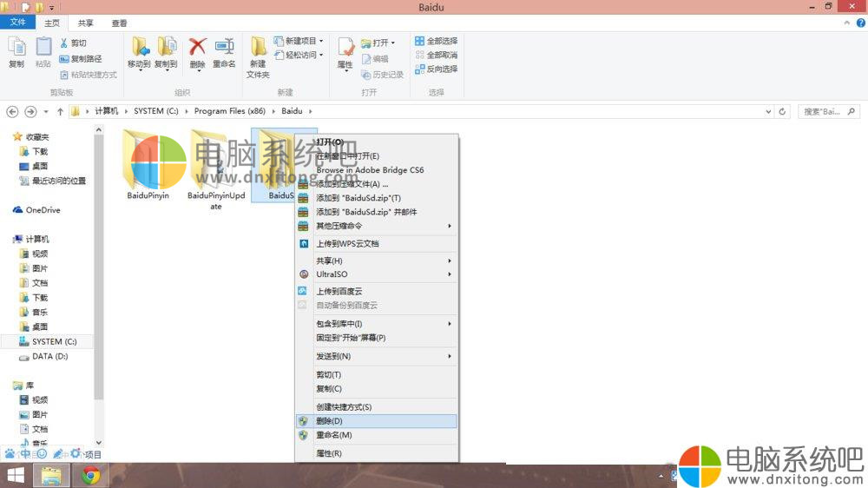Click 固定到"开始"屏幕(P) entry
This screenshot has height=488, width=868.
click(377, 338)
